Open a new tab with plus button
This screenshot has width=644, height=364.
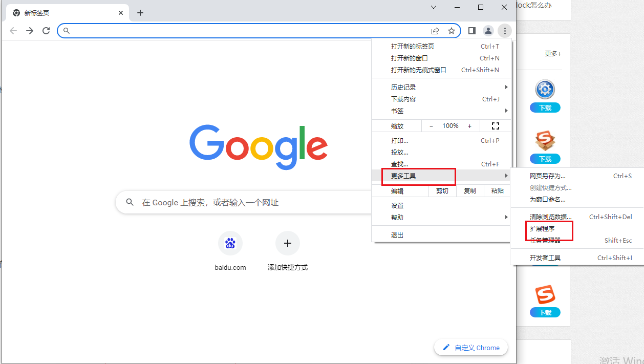tap(140, 13)
